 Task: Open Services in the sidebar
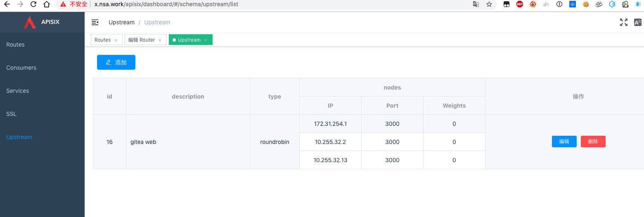point(42,91)
